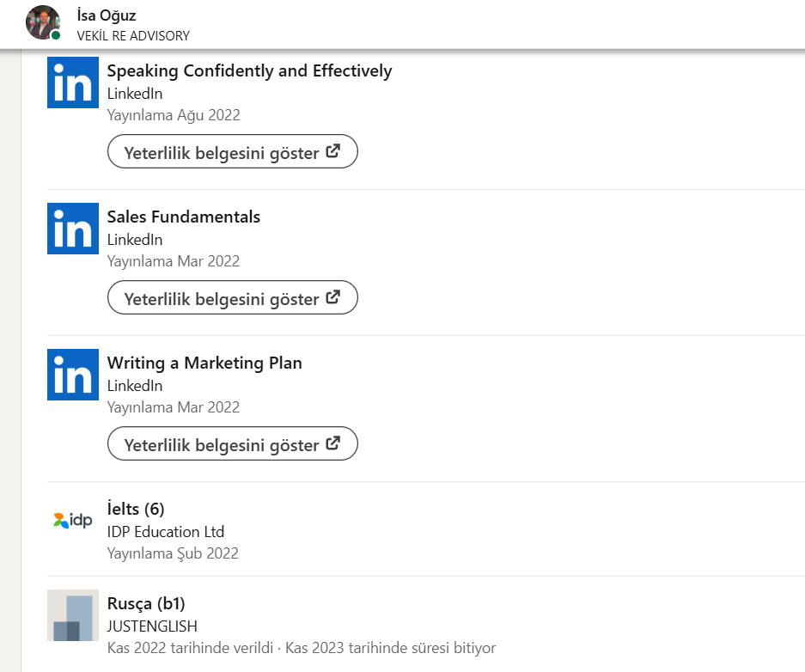805x672 pixels.
Task: Open the IDP Education Ltd issuer name
Action: coord(166,532)
